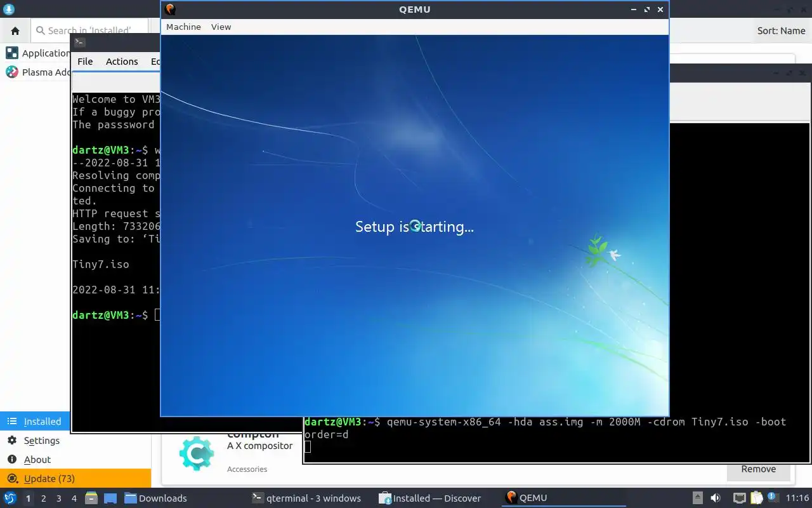Click the clipboard tray icon

[x=757, y=498]
